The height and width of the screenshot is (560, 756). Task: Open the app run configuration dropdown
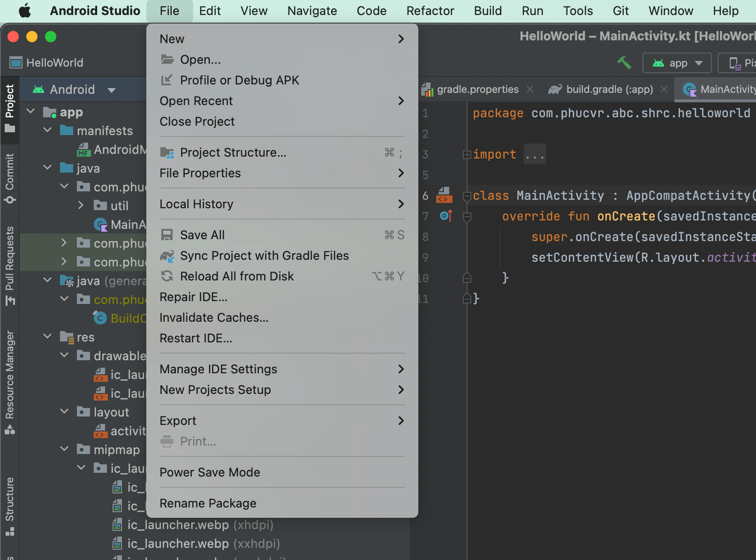[677, 62]
